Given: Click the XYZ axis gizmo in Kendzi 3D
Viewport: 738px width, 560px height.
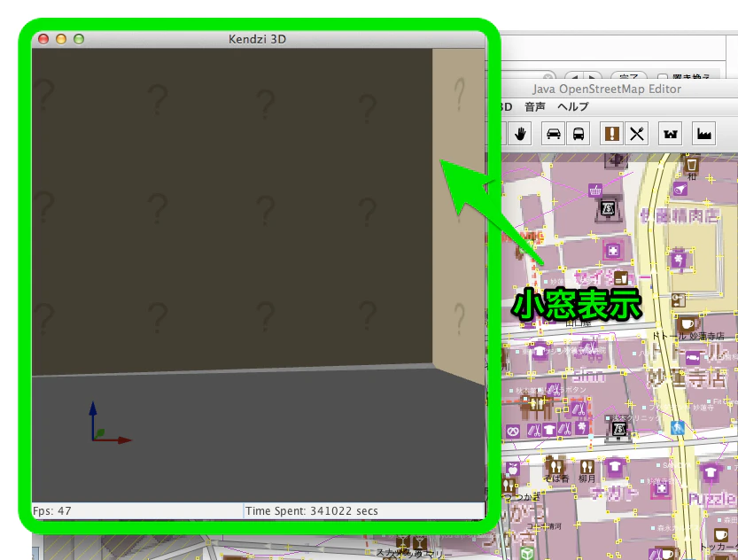Looking at the screenshot, I should pyautogui.click(x=110, y=422).
